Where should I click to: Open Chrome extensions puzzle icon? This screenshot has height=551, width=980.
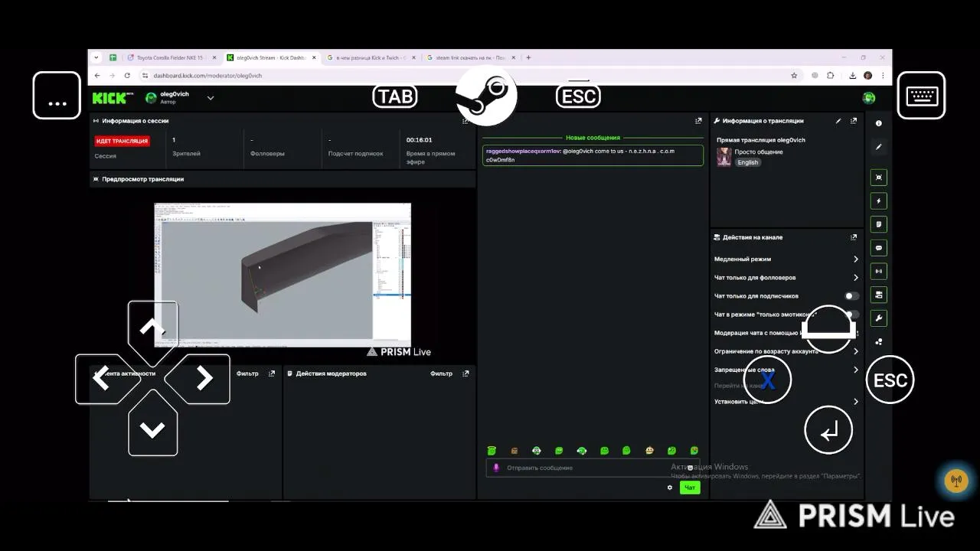[x=830, y=76]
